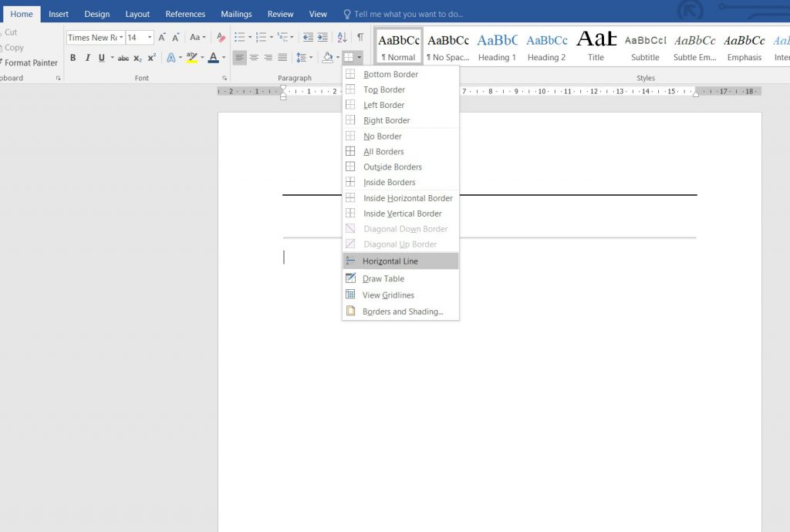The width and height of the screenshot is (790, 532).
Task: Open the font size dropdown
Action: (x=150, y=37)
